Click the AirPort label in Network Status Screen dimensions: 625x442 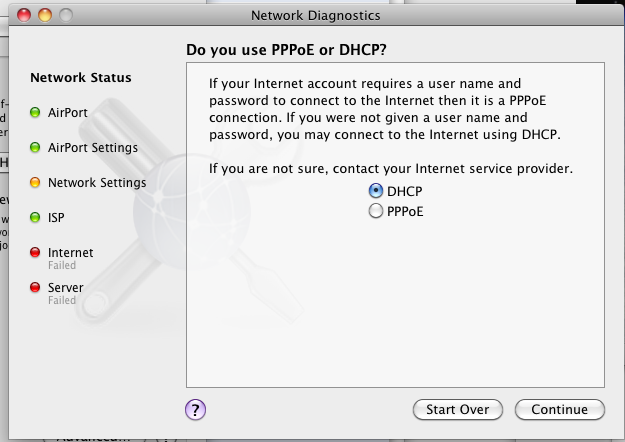pyautogui.click(x=68, y=113)
